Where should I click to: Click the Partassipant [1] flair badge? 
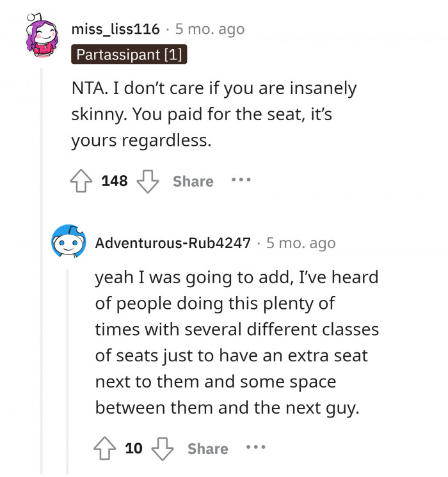(x=129, y=54)
